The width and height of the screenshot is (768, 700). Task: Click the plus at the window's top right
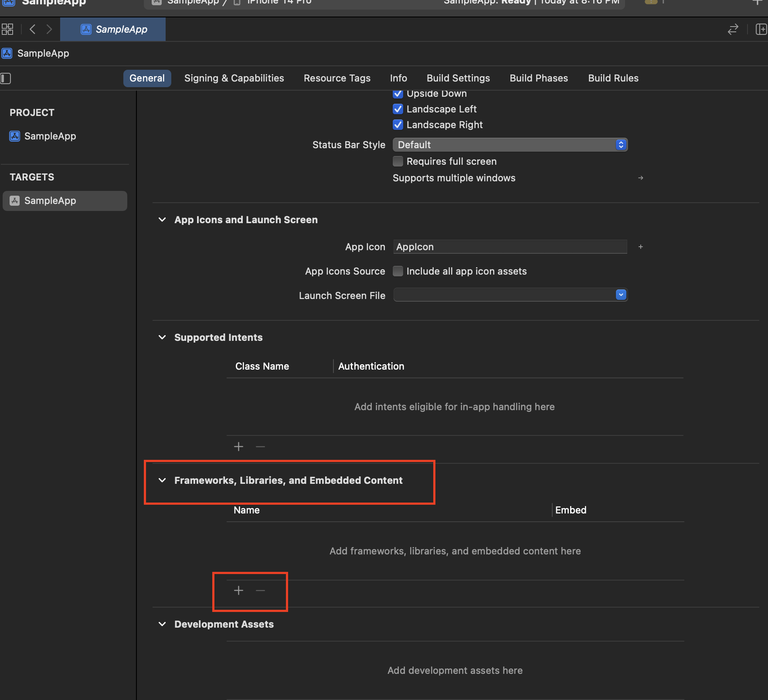tap(757, 2)
